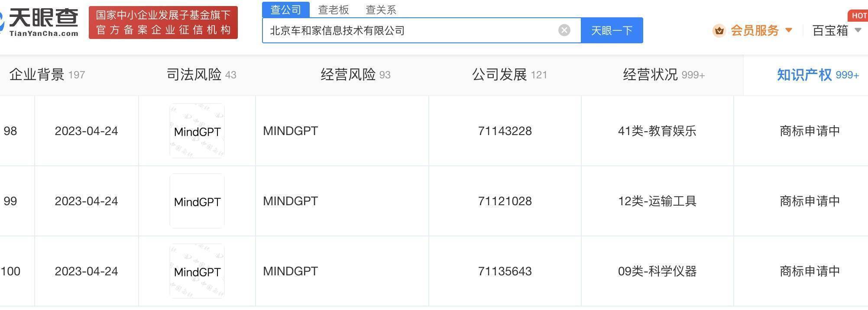Open MindGPT trademark thumbnail in row 99
868x310 pixels.
(197, 201)
